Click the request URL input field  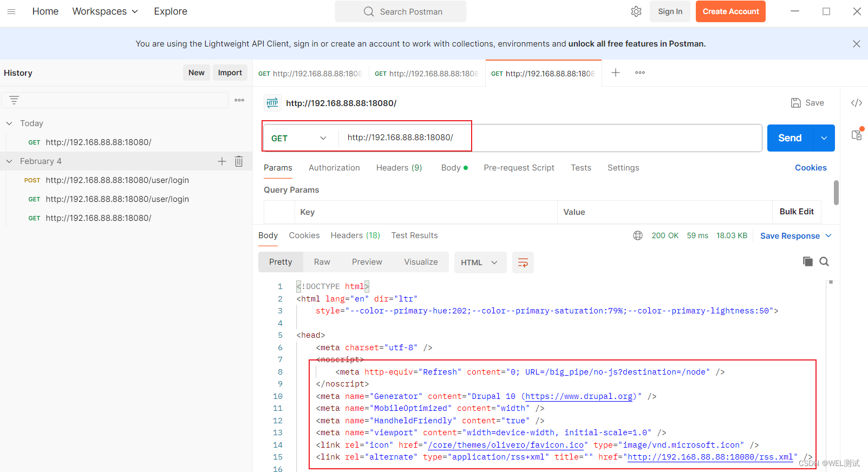point(550,138)
